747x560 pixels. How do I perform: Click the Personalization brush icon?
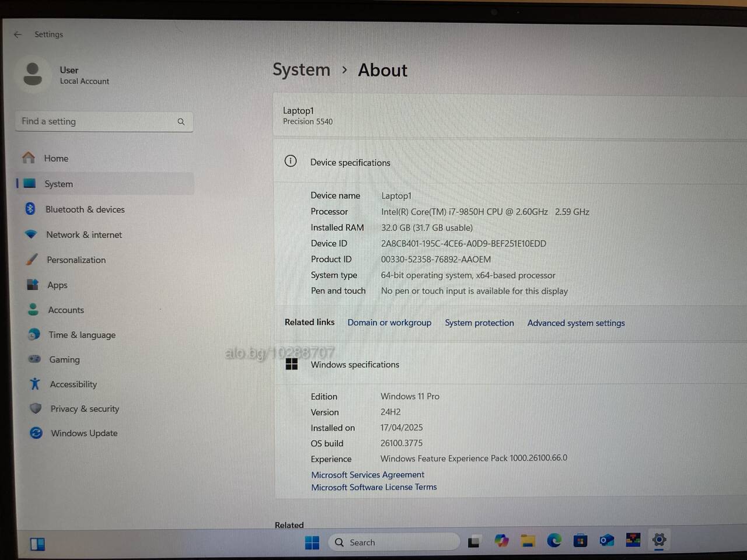[x=32, y=259]
